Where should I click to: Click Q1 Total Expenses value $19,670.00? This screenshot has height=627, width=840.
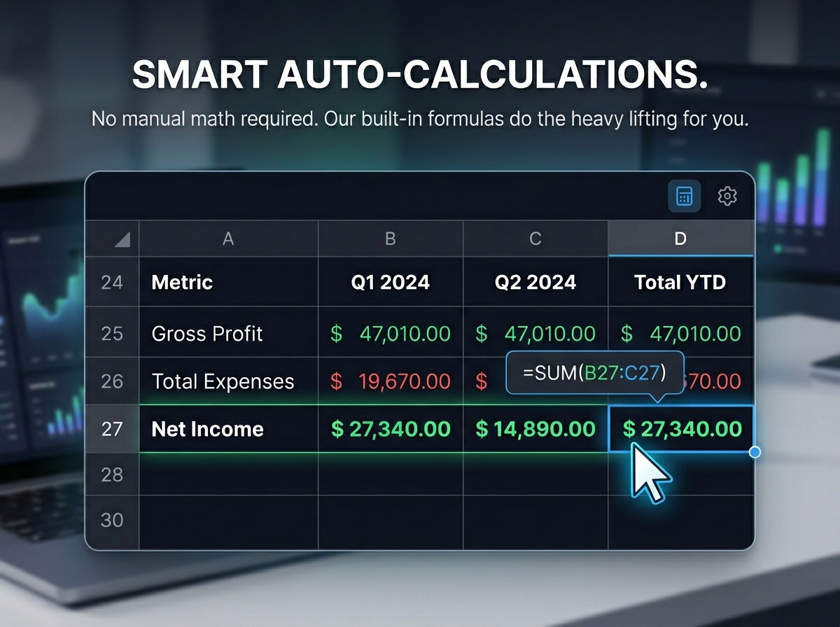coord(391,381)
